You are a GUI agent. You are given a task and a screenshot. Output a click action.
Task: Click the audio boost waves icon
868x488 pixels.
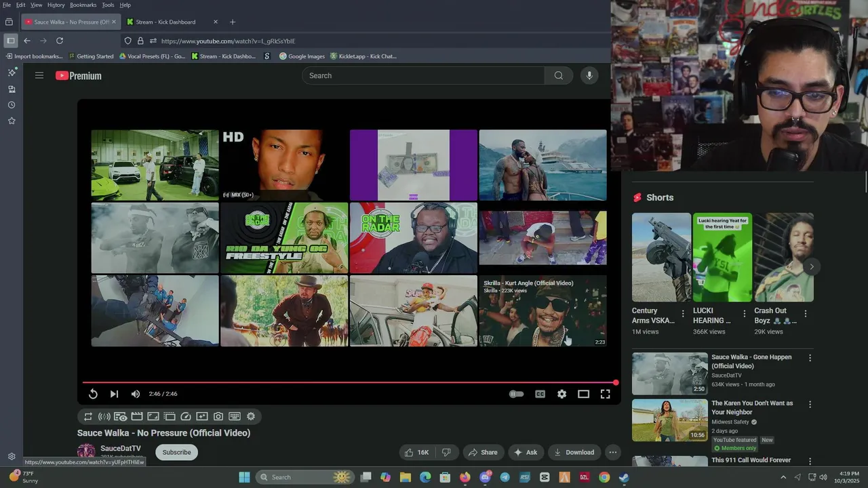(104, 416)
